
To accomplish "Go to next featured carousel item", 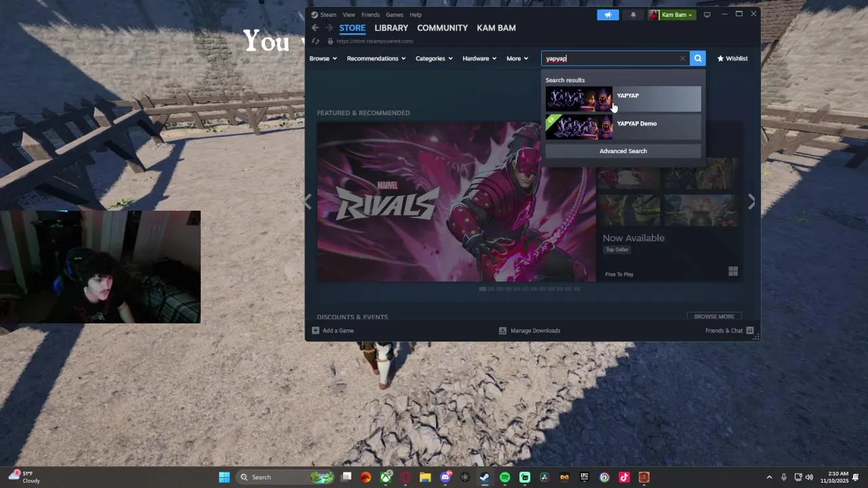I will coord(751,202).
